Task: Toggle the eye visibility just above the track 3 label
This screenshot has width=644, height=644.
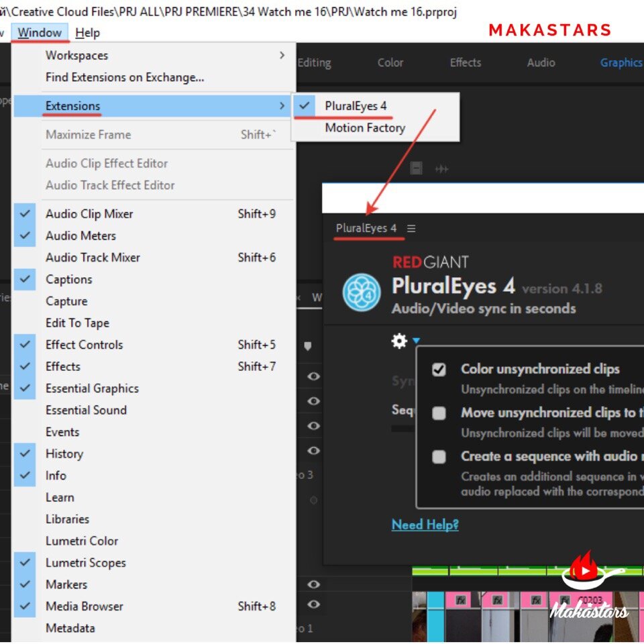Action: (314, 451)
